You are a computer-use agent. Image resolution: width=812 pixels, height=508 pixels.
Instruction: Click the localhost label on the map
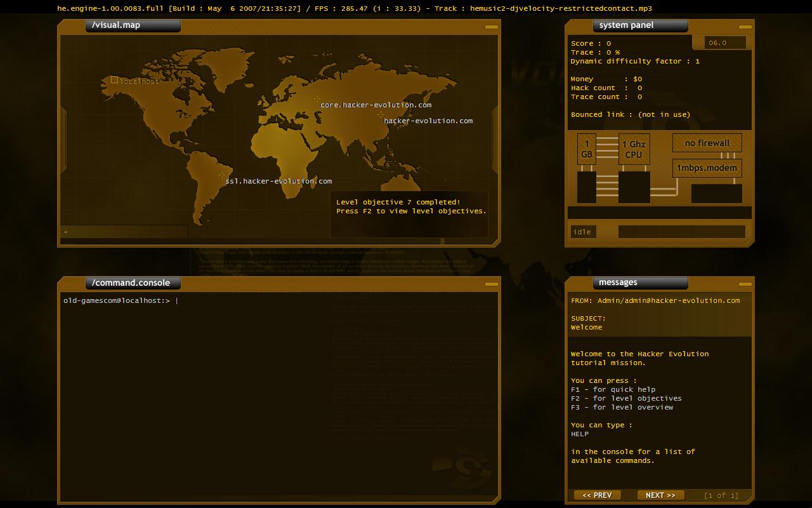(x=140, y=81)
